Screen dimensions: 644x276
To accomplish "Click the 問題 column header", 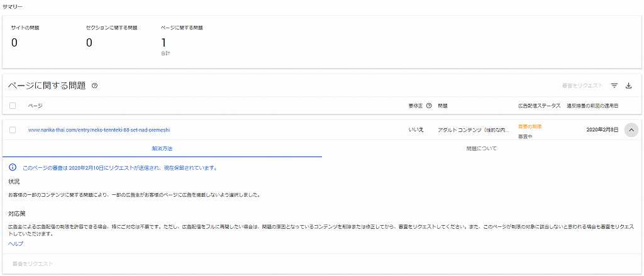I will coord(443,106).
